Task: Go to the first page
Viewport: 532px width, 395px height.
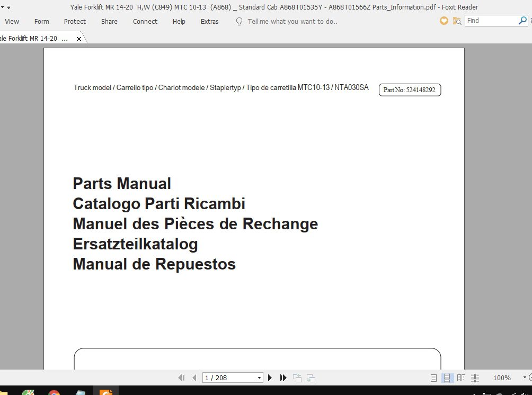Action: pos(182,378)
